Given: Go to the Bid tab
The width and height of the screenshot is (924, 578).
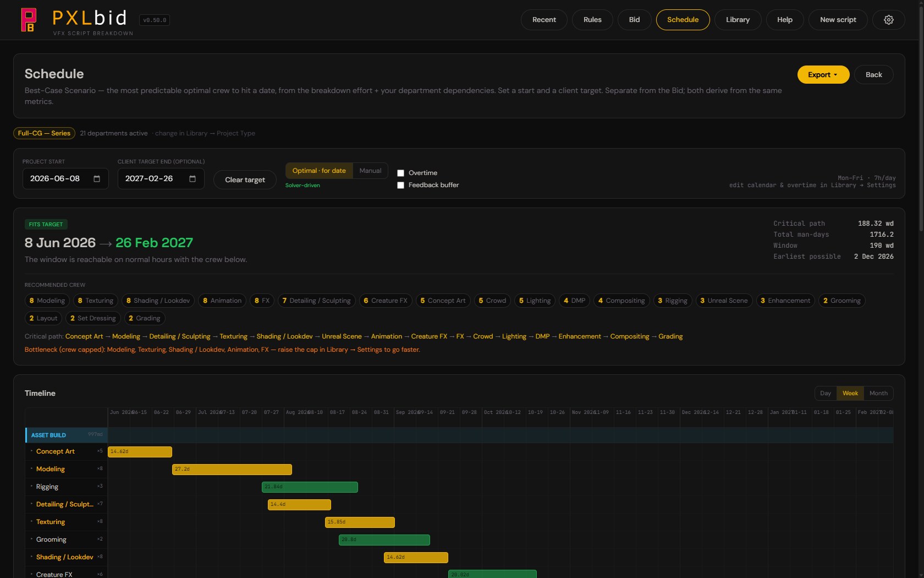Looking at the screenshot, I should click(x=634, y=20).
